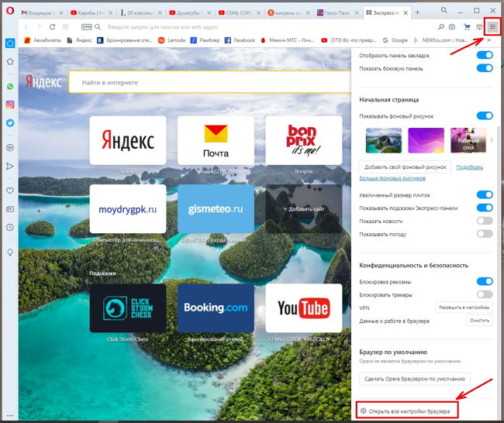504x423 pixels.
Task: Select the island landscape wallpaper thumbnail
Action: point(384,140)
